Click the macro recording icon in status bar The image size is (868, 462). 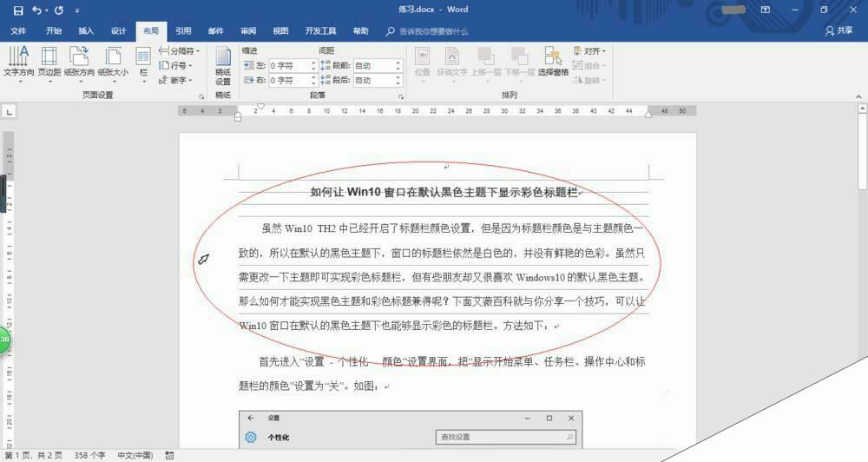[169, 455]
